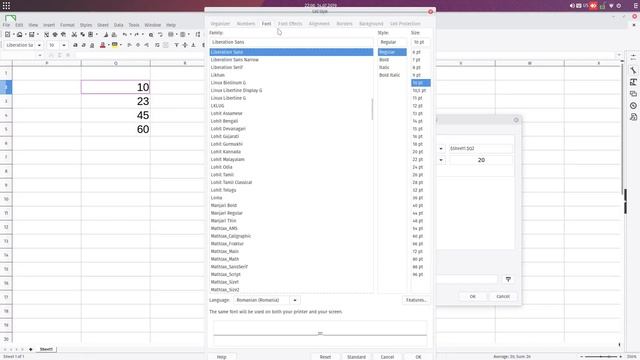Click the Align Top icon
This screenshot has height=360, width=640.
click(176, 45)
